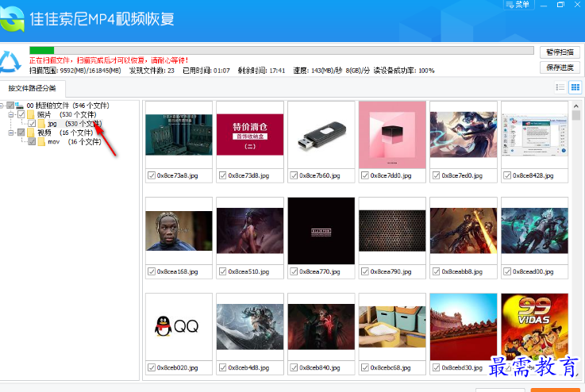Switch to thumbnail grid view icon

pos(575,87)
